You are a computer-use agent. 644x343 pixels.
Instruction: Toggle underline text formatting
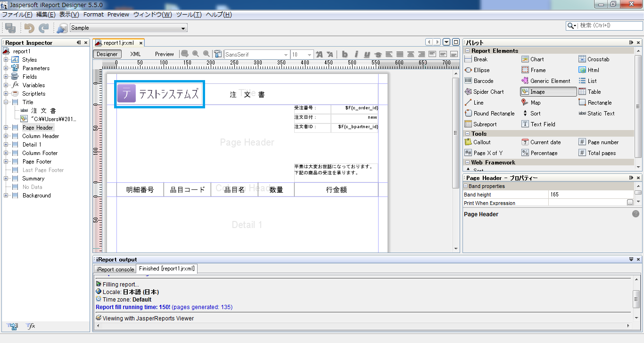coord(367,54)
